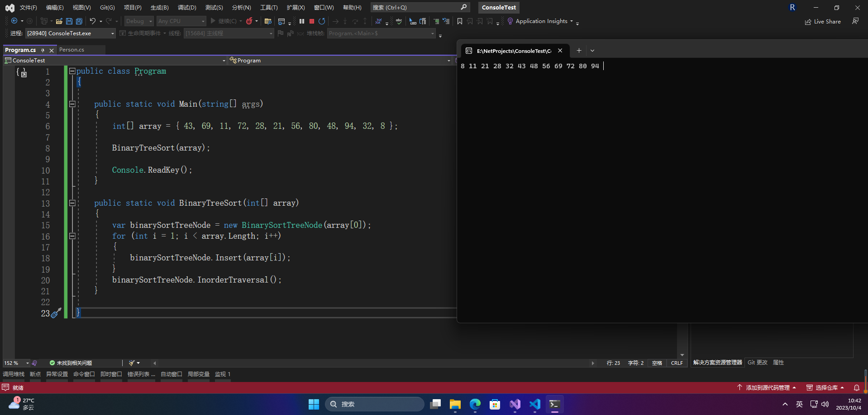Open the 调试(D) menu
868x415 pixels.
point(187,7)
